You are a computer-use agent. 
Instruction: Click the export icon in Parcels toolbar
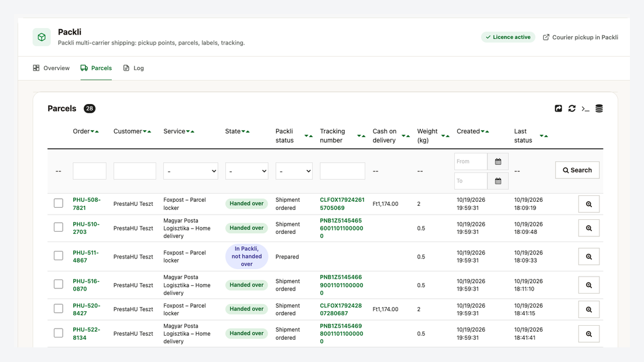pyautogui.click(x=558, y=108)
